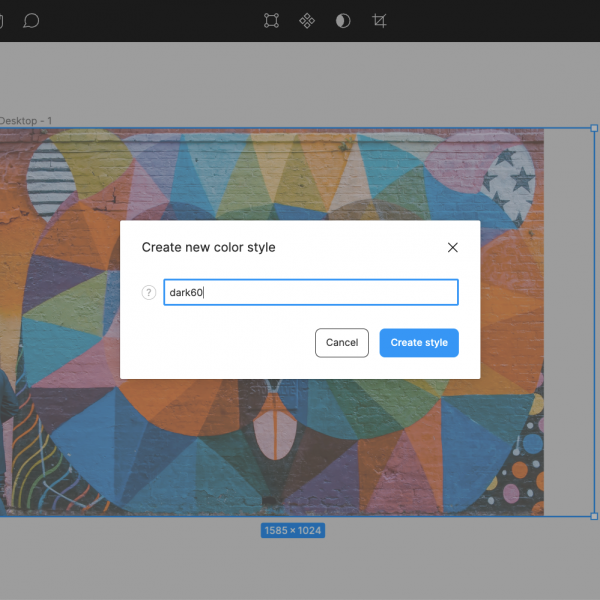Click the Create style button
This screenshot has height=600, width=600.
[x=419, y=343]
